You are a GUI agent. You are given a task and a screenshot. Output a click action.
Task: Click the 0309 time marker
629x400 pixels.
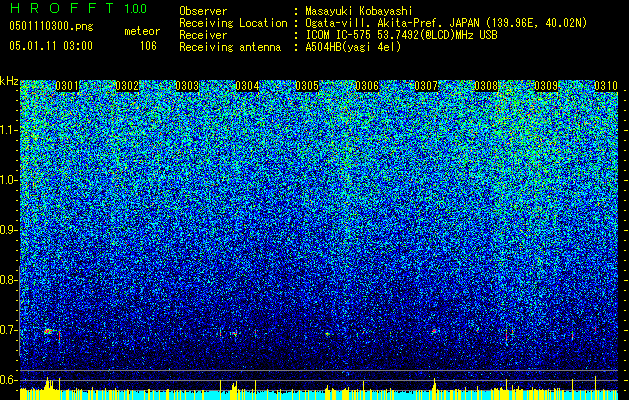pos(546,86)
